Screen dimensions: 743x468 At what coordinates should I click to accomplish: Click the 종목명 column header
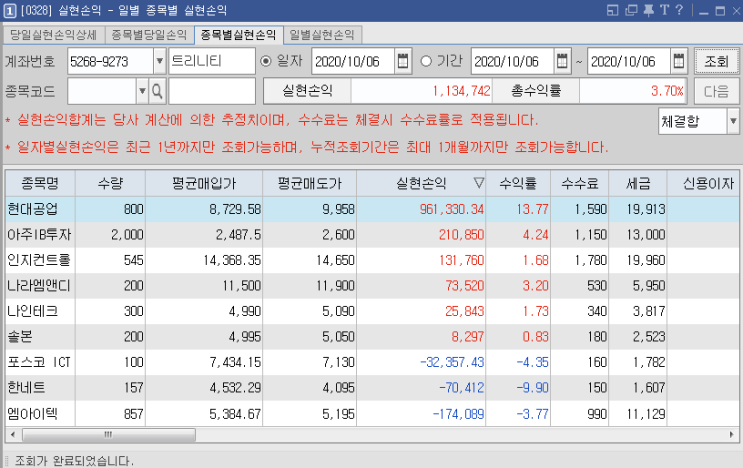[40, 183]
